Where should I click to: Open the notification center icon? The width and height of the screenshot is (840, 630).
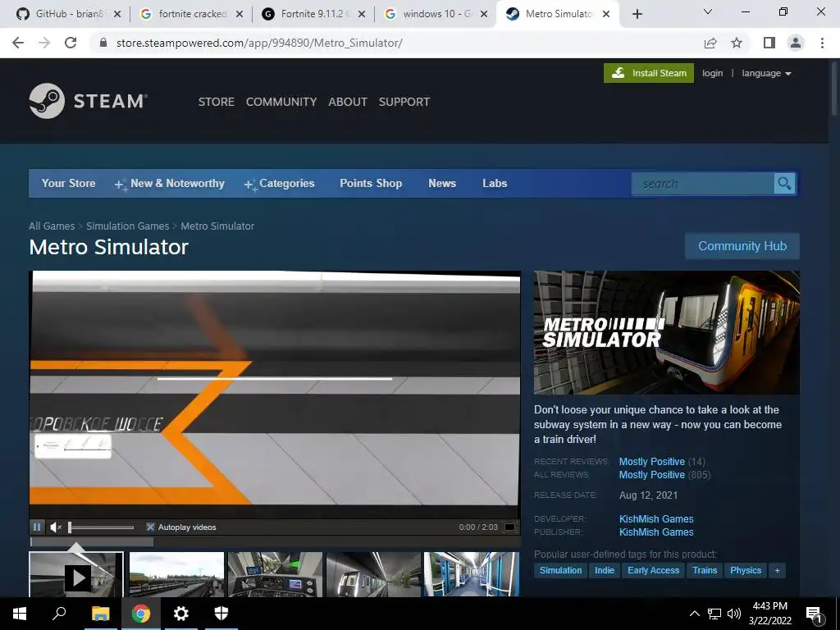[814, 614]
